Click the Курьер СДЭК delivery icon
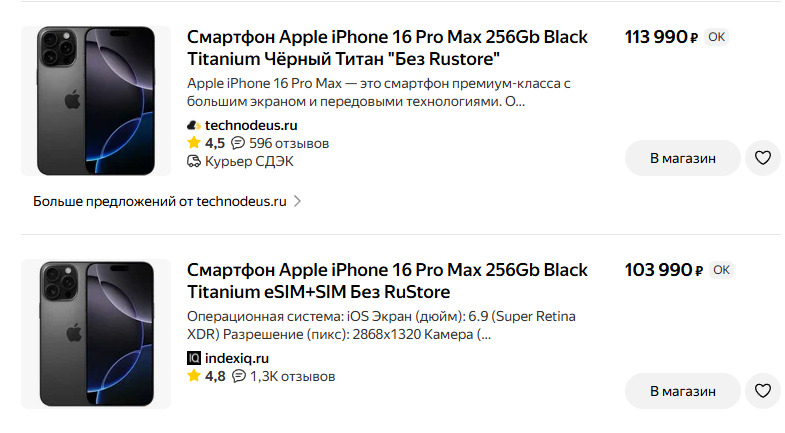The height and width of the screenshot is (433, 785). 194,161
